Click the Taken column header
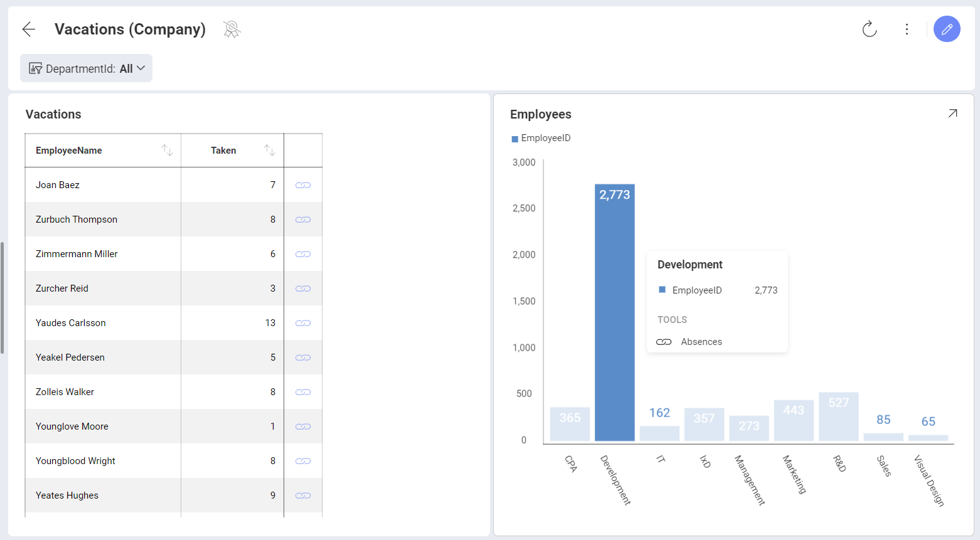This screenshot has width=980, height=540. pos(232,151)
